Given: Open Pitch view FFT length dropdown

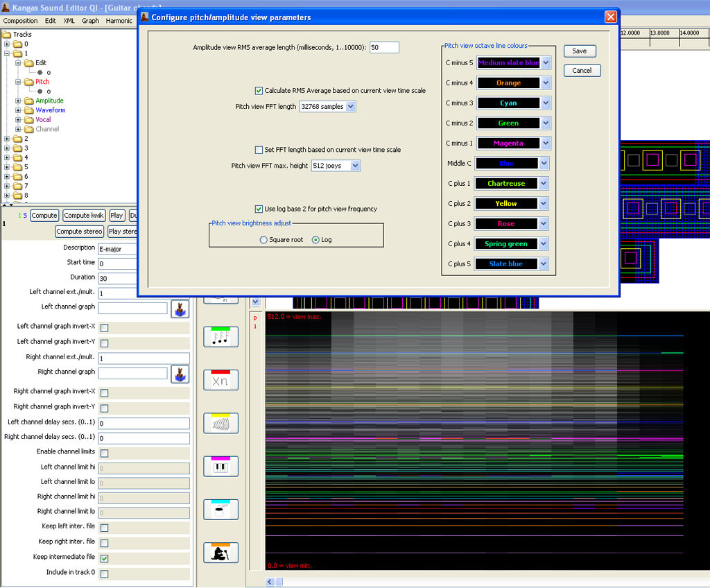Looking at the screenshot, I should pyautogui.click(x=350, y=107).
